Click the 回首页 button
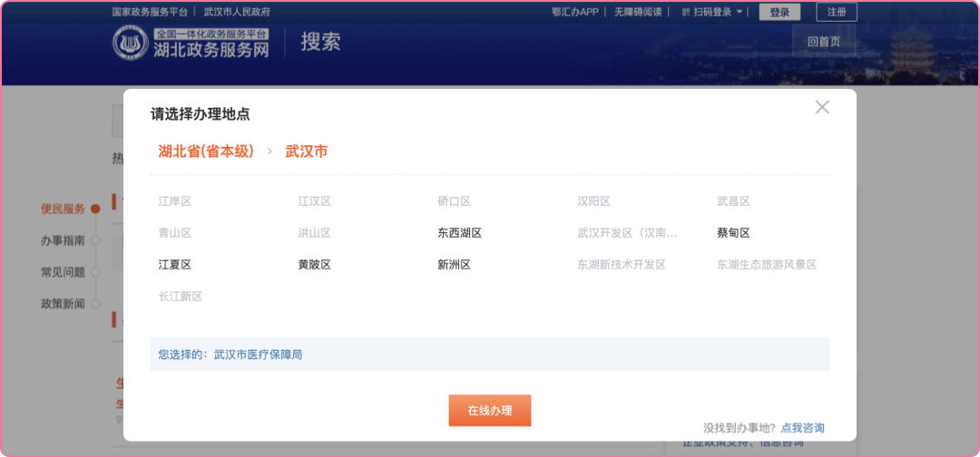The width and height of the screenshot is (980, 457). click(823, 42)
